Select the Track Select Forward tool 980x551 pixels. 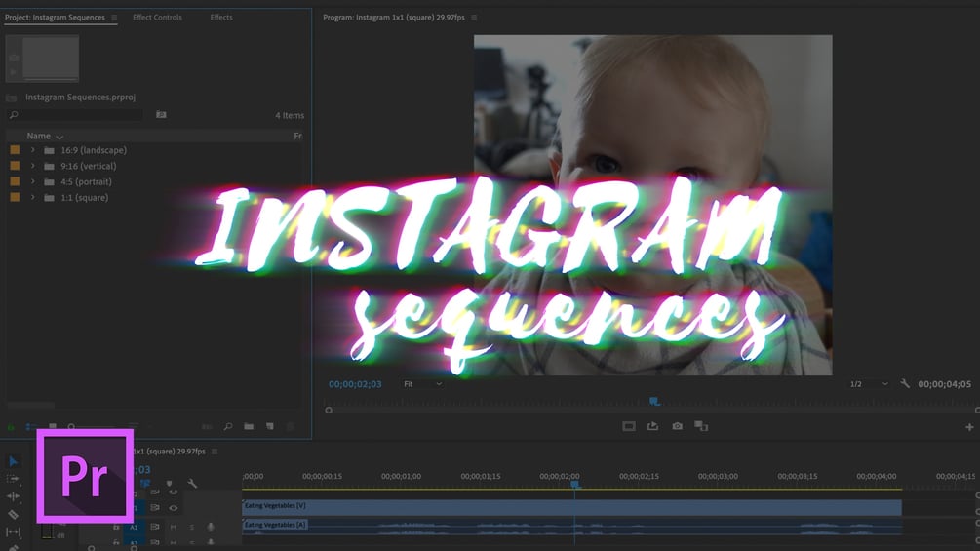pos(13,479)
